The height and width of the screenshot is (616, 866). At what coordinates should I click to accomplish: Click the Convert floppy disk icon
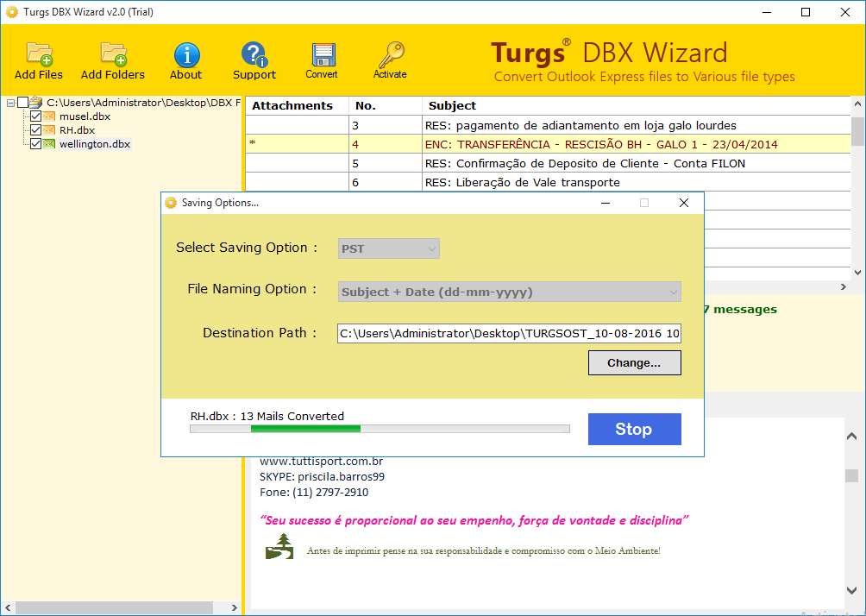click(323, 54)
